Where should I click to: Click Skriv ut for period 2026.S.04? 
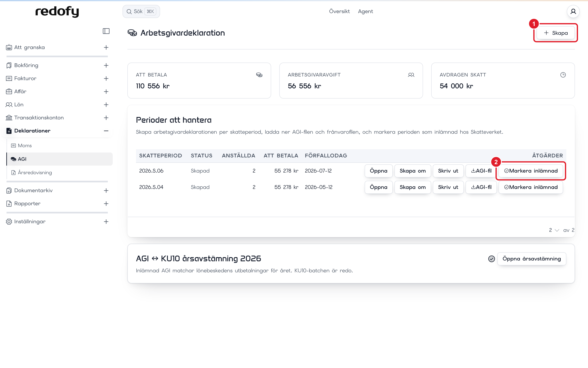click(448, 187)
